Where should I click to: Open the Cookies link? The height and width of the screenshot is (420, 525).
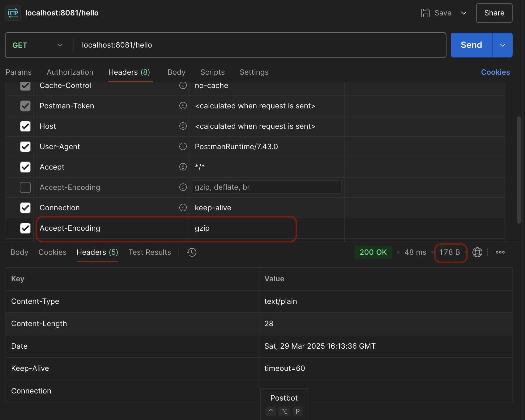[495, 72]
